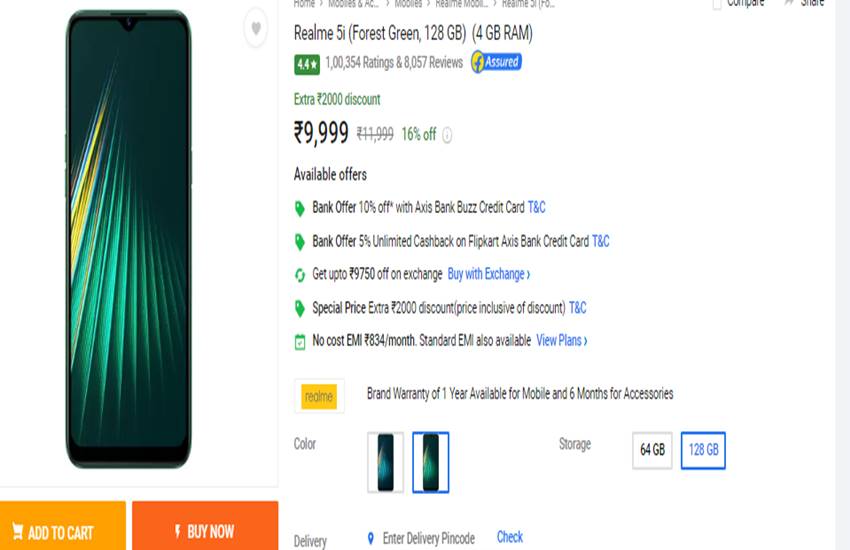Click the BUY NOW button
This screenshot has width=850, height=550.
tap(205, 531)
